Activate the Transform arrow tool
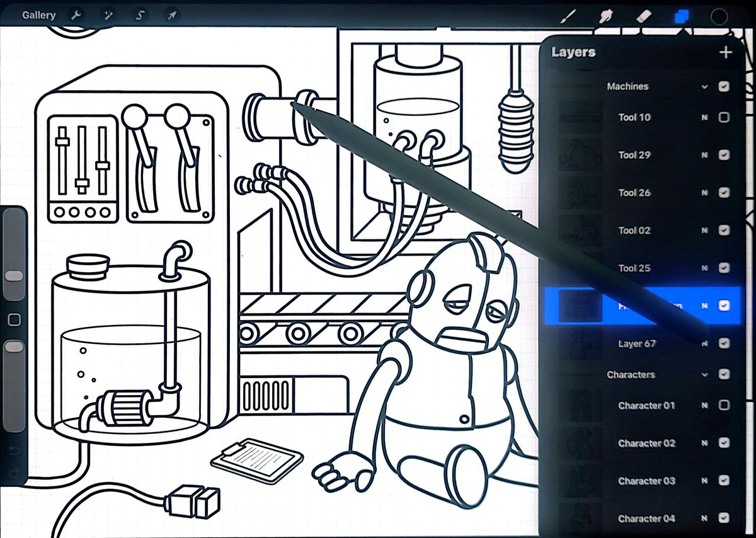This screenshot has height=538, width=756. (171, 15)
